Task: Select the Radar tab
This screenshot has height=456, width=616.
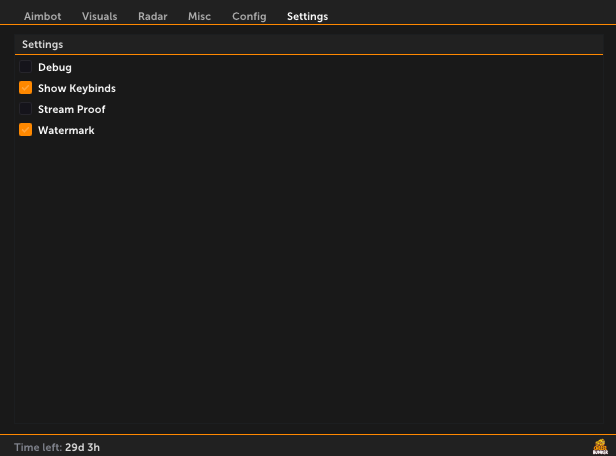Action: coord(152,16)
